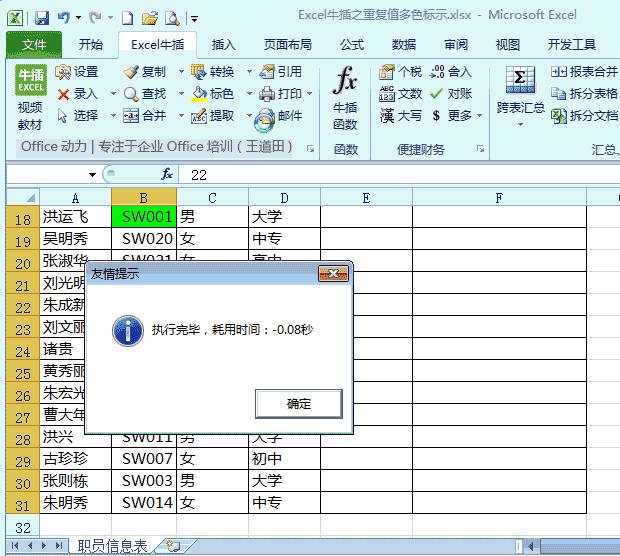The image size is (620, 556).
Task: Click the insert new worksheet tab icon
Action: click(x=173, y=546)
